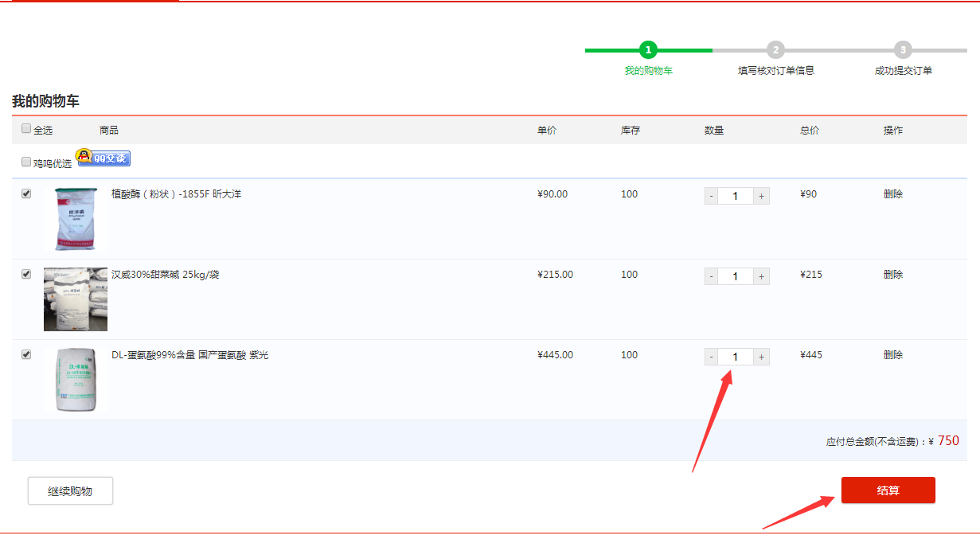Screen dimensions: 980x547
Task: Click the red 结算 checkout button
Action: tap(888, 490)
